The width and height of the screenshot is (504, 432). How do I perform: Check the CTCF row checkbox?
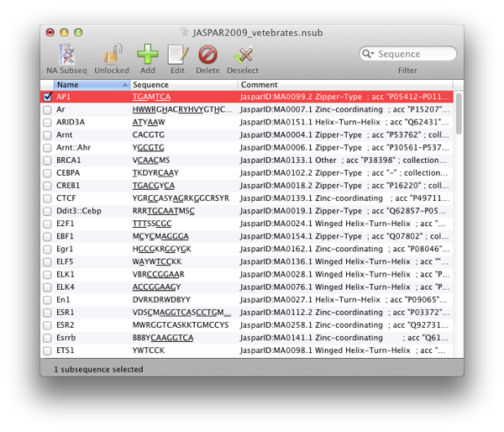[47, 198]
